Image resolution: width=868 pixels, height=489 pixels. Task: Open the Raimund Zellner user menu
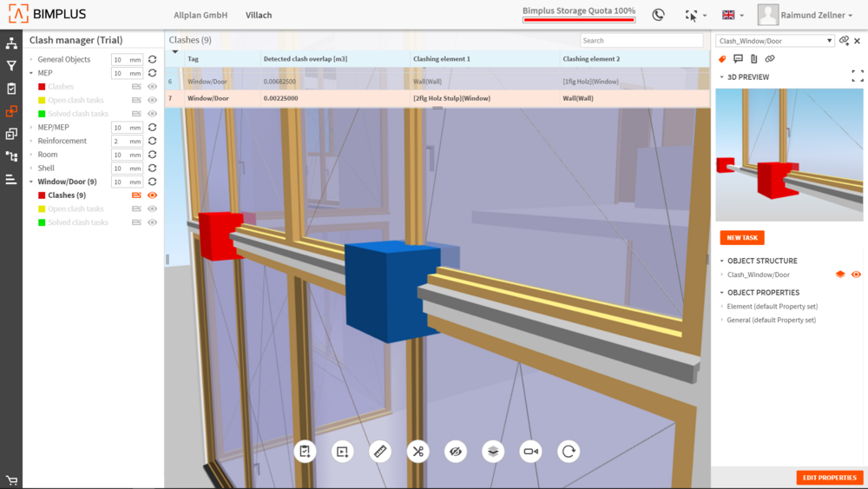tap(805, 15)
